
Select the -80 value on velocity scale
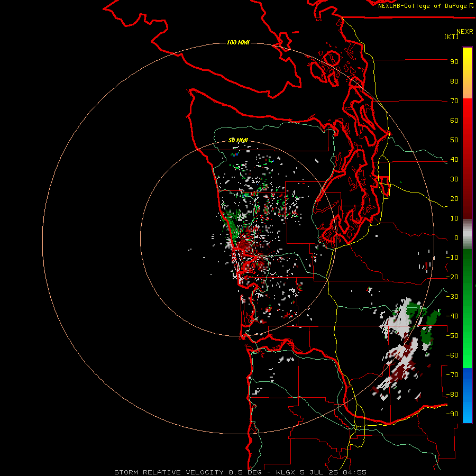click(x=452, y=395)
